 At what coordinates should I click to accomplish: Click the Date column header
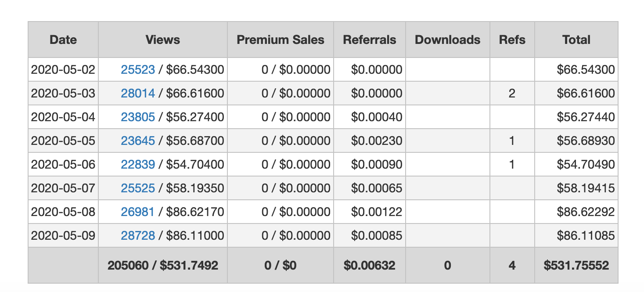tap(63, 40)
